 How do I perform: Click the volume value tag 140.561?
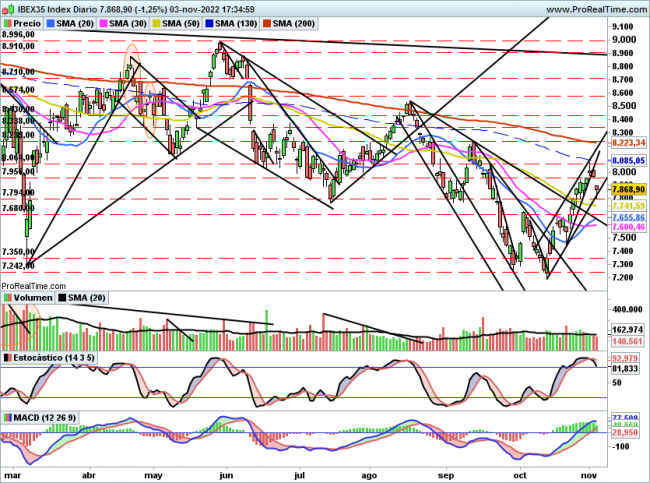[x=628, y=341]
